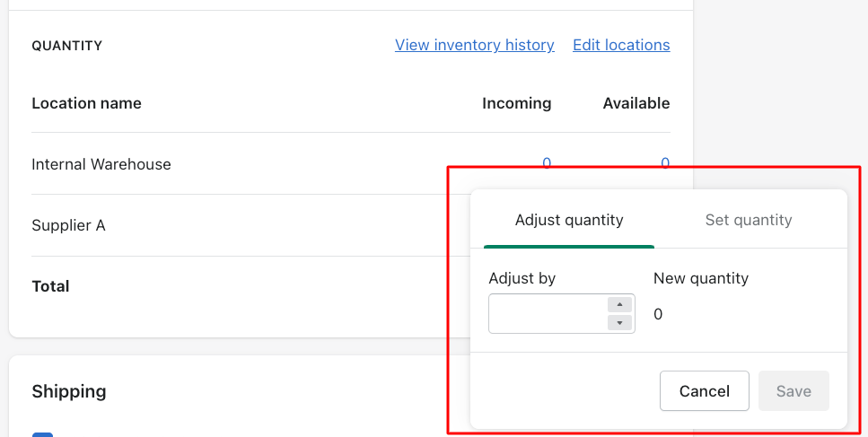Cancel the quantity adjustment
The width and height of the screenshot is (868, 437).
pos(704,391)
